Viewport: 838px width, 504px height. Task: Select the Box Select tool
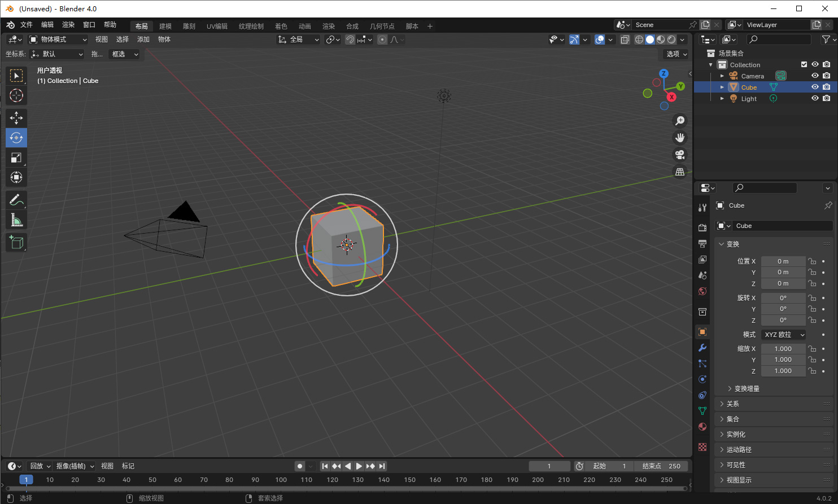point(16,76)
